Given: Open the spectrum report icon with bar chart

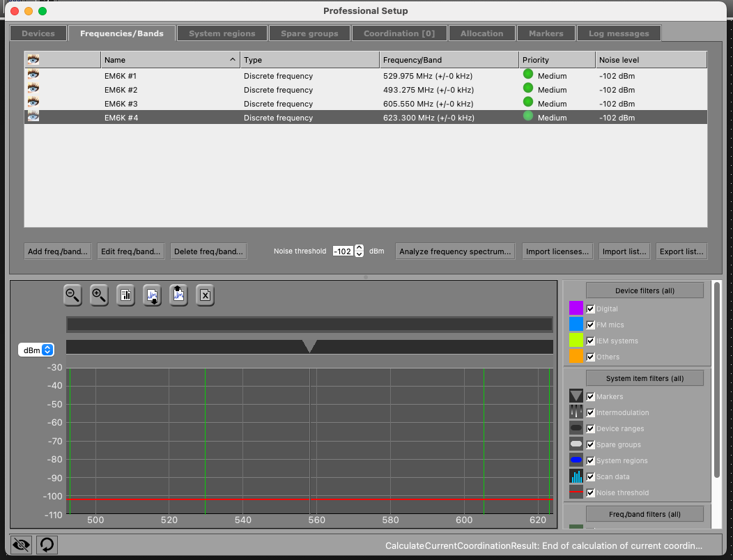Looking at the screenshot, I should 125,295.
